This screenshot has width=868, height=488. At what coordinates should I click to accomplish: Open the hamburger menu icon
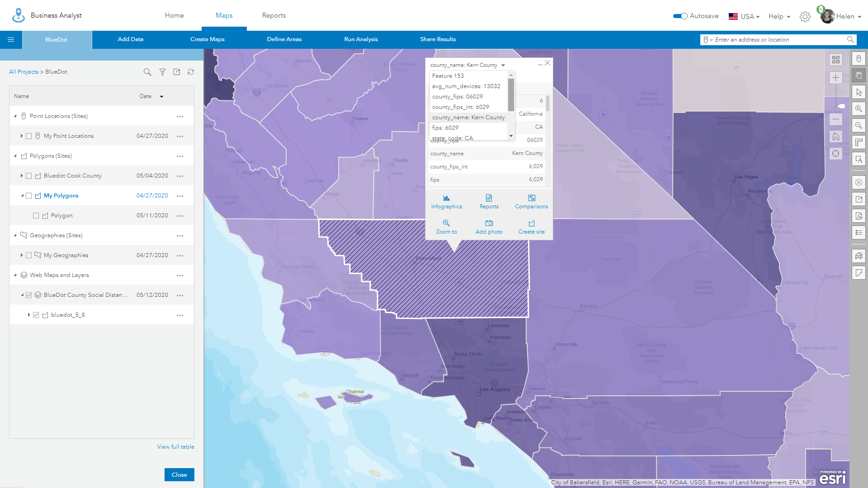pos(11,40)
